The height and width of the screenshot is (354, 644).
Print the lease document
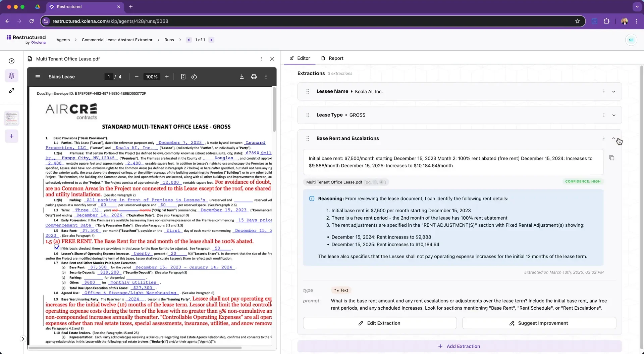(254, 77)
